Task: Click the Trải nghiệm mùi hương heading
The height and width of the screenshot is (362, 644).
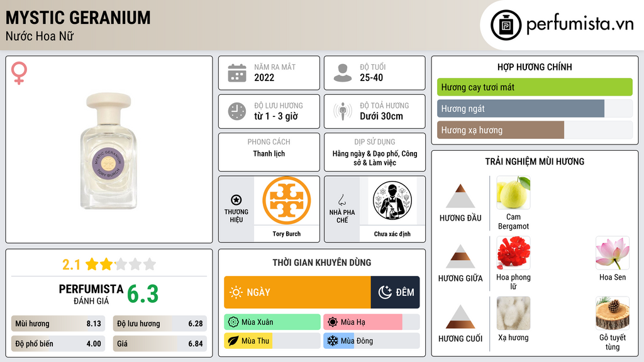Action: coord(535,162)
